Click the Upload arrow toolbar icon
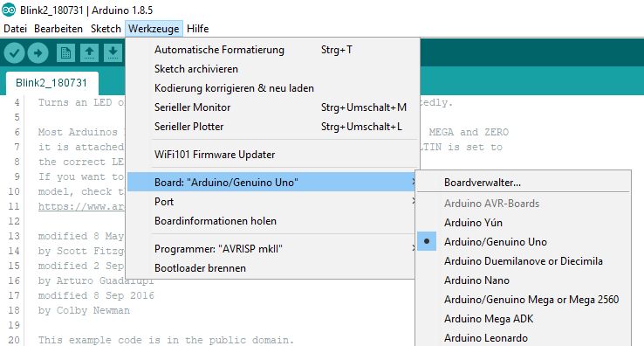 (x=38, y=53)
